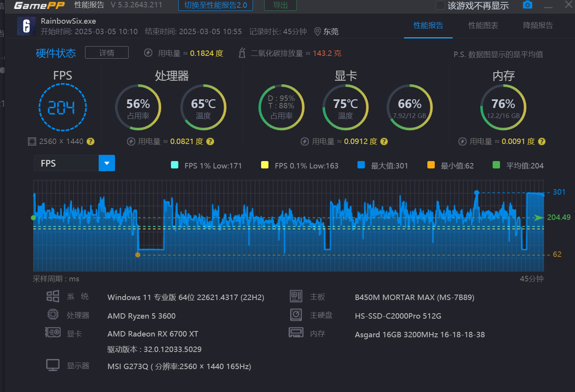Click the B450M MORTAR MAX (MS-7B89) text
Image resolution: width=575 pixels, height=392 pixels.
(415, 297)
